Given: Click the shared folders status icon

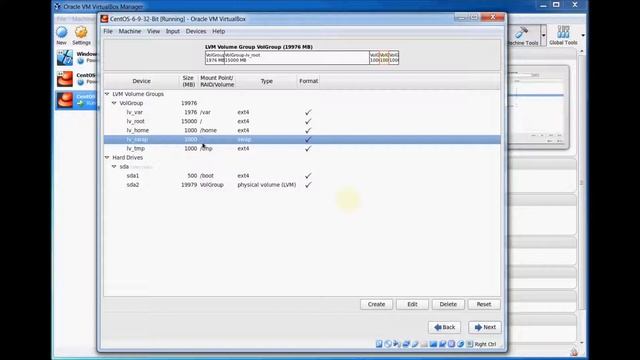Looking at the screenshot, I should click(x=424, y=344).
